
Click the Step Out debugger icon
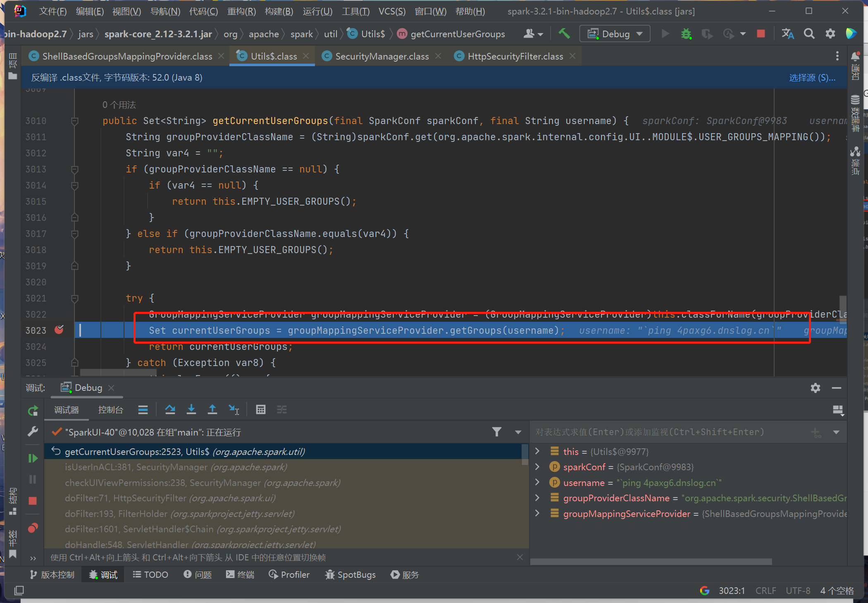pyautogui.click(x=212, y=409)
